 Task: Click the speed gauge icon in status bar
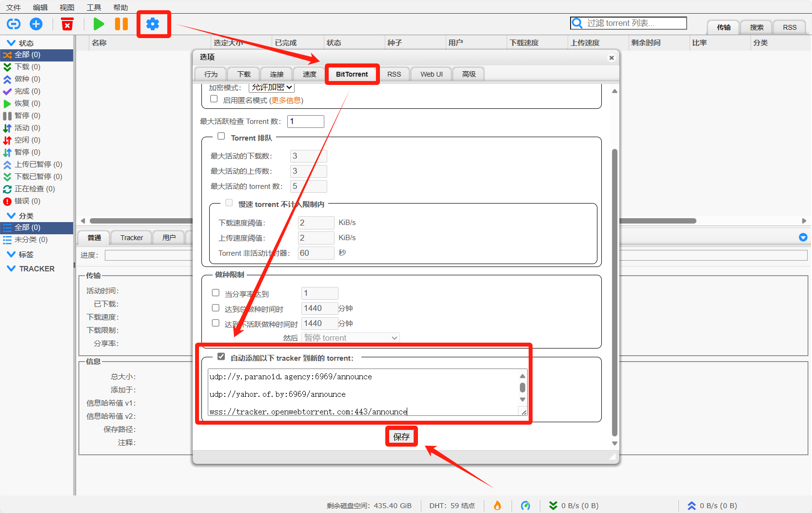pos(525,506)
